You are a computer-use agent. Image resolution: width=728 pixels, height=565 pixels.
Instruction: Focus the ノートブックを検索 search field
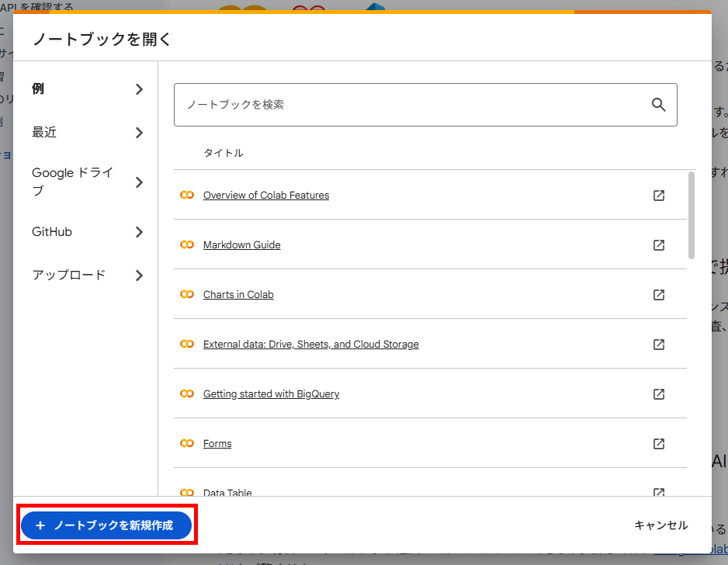point(425,105)
